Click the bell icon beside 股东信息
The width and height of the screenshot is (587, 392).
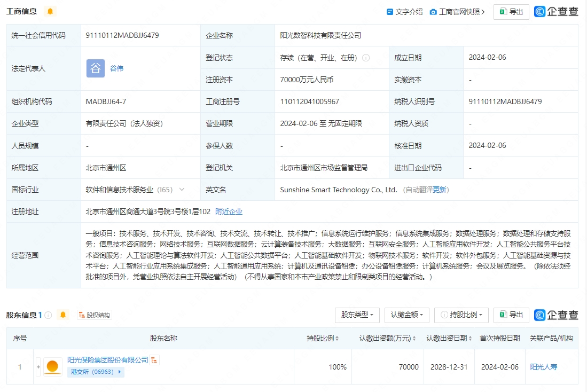point(62,315)
